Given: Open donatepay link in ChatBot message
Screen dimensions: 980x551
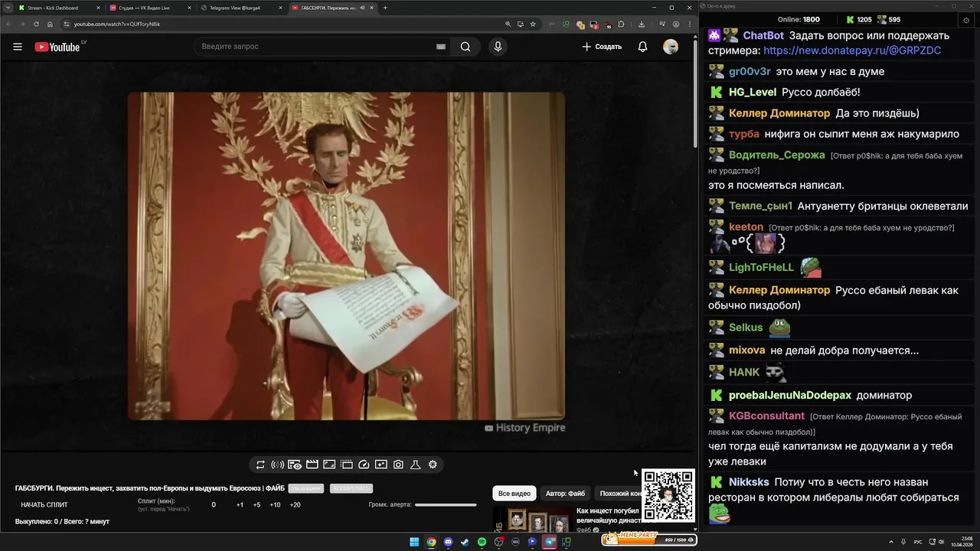Looking at the screenshot, I should pos(852,51).
